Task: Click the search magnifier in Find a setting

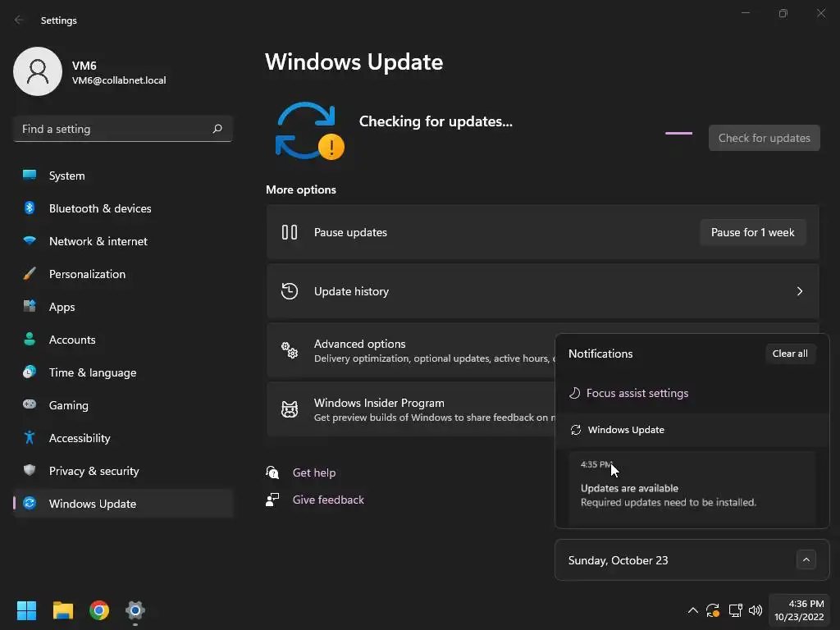Action: point(217,129)
